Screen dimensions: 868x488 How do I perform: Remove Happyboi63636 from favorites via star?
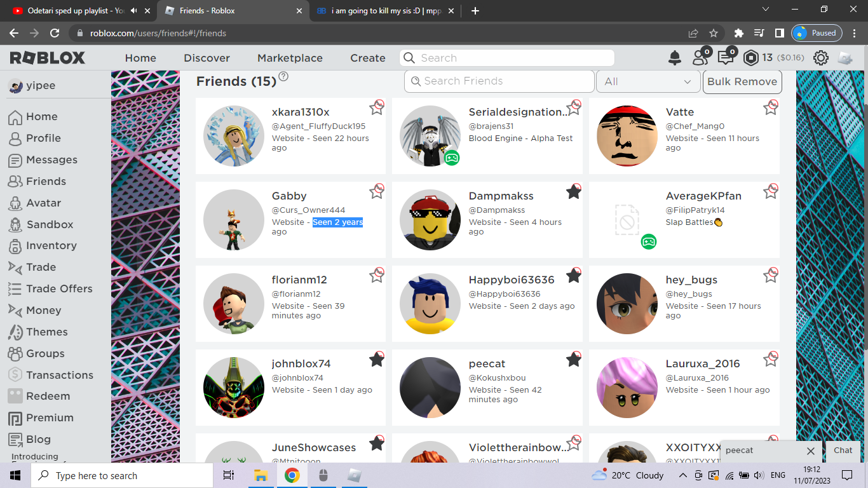(574, 275)
